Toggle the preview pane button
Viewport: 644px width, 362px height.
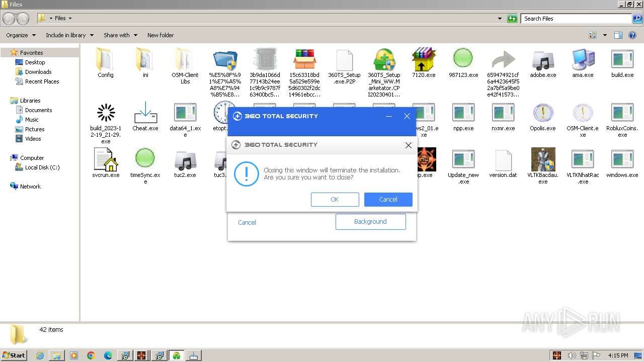618,35
